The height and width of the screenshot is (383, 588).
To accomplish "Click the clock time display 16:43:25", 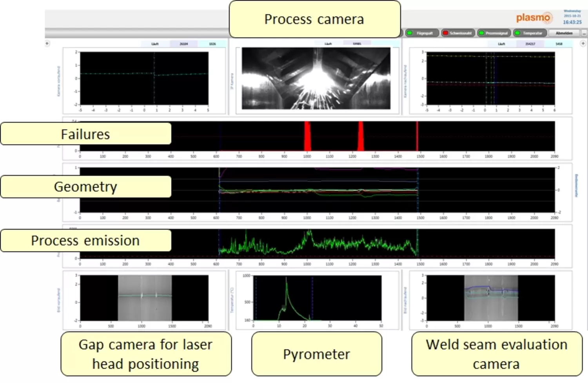I will [x=572, y=22].
